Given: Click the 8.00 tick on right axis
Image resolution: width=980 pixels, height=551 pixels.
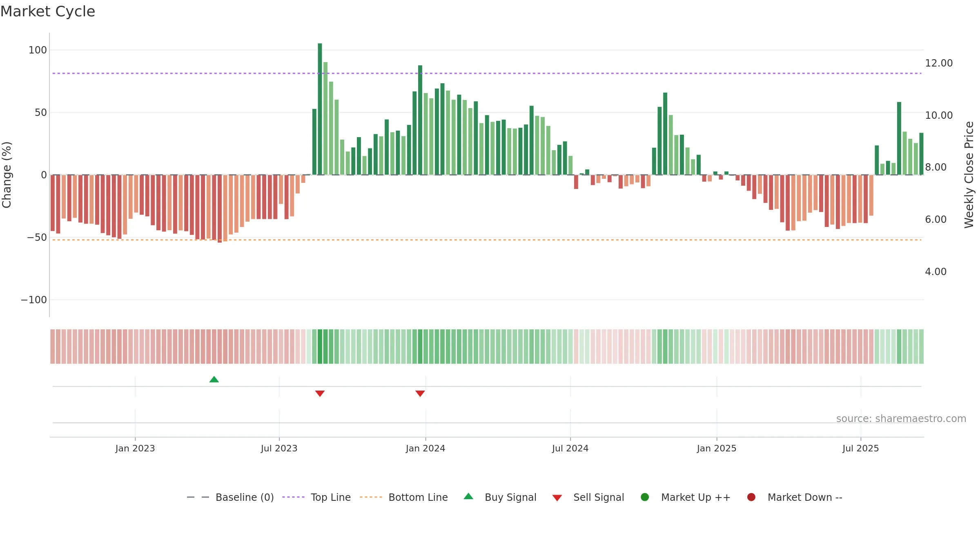Looking at the screenshot, I should pos(935,167).
